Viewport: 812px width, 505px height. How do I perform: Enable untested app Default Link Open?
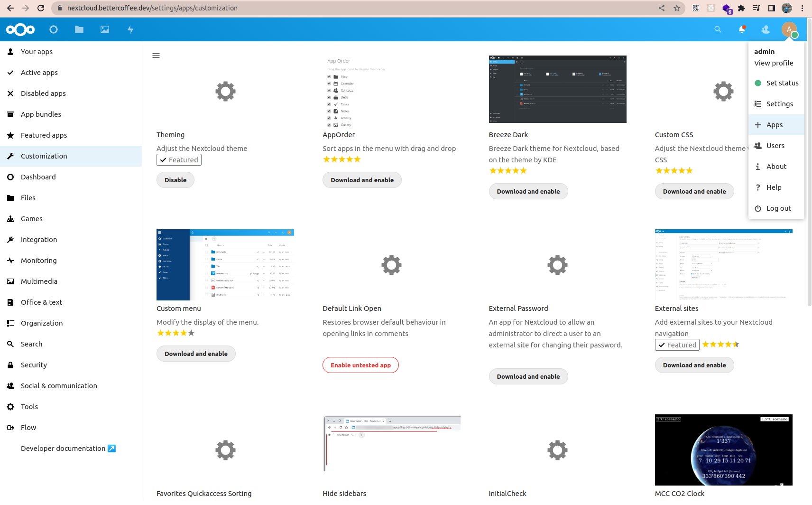(360, 365)
